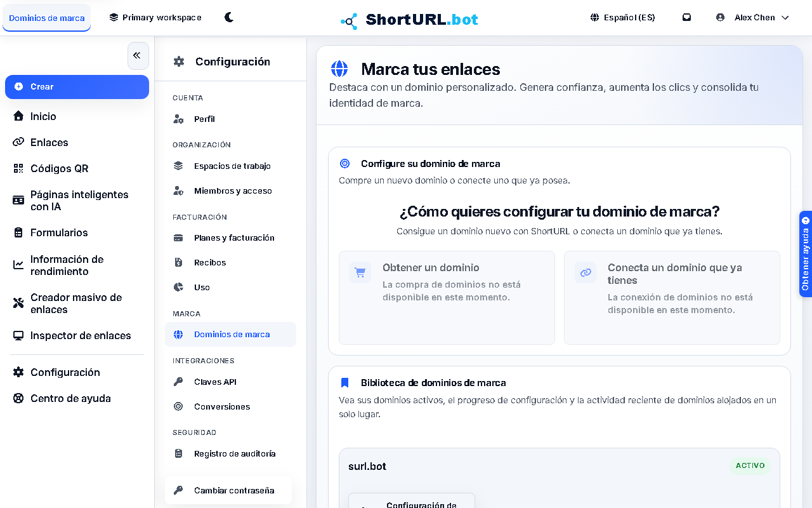812x508 pixels.
Task: Click the Uso pie chart icon
Action: pos(178,287)
